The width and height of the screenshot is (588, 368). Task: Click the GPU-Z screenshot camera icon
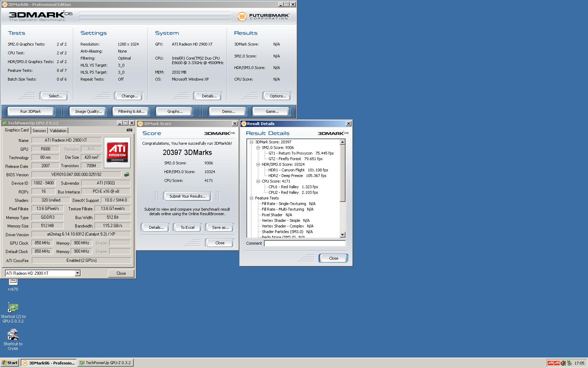pos(129,130)
